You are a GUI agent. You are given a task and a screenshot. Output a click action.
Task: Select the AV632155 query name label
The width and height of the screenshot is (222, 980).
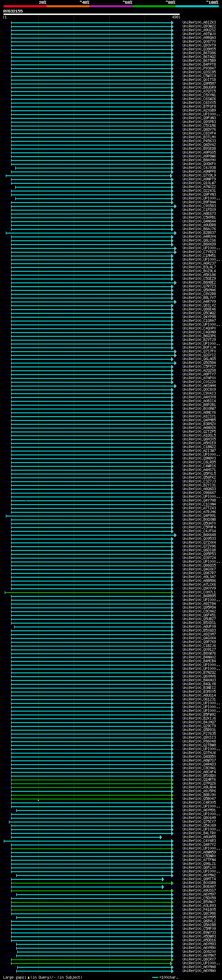(x=13, y=11)
